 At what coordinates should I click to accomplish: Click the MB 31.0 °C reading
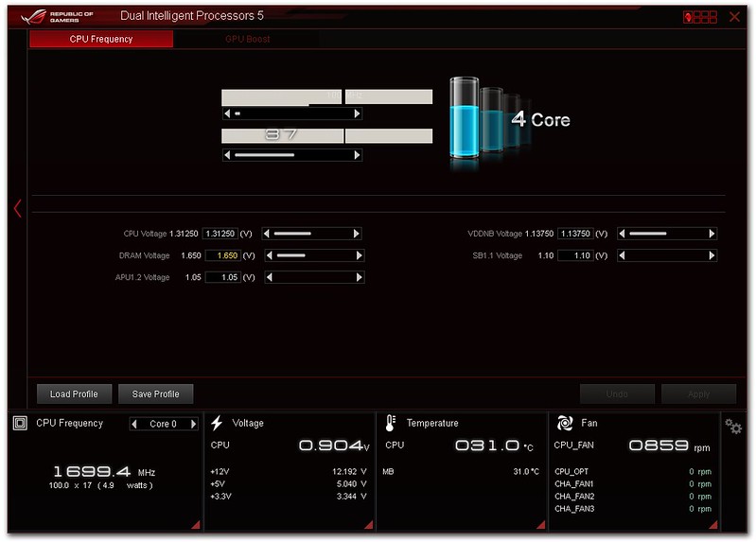coord(461,472)
